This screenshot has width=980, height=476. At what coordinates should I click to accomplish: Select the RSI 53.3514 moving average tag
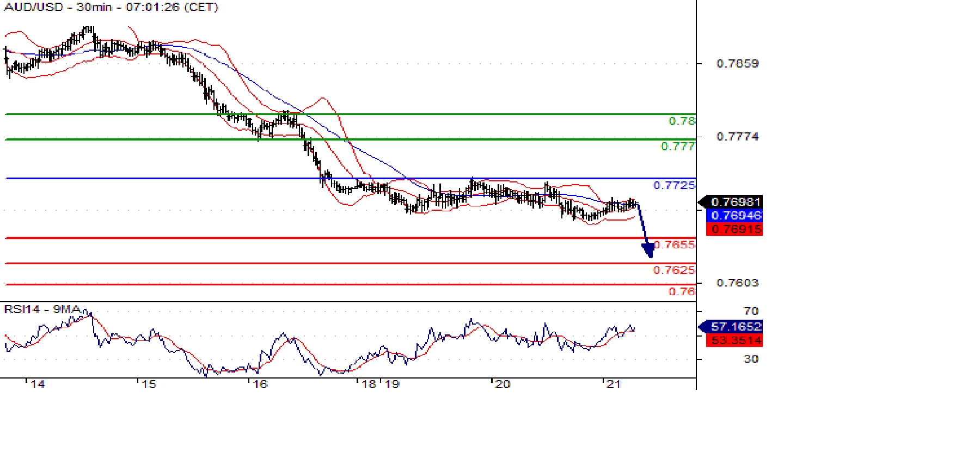coord(735,340)
